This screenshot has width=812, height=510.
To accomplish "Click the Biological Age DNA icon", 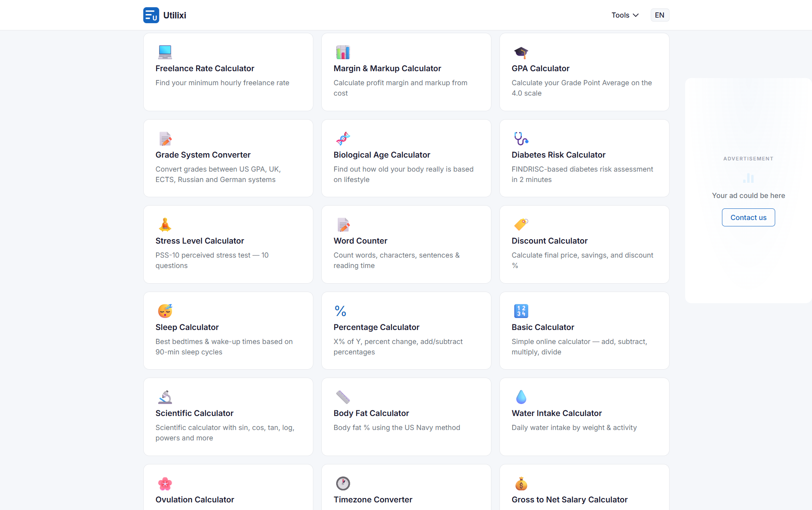I will [x=343, y=138].
